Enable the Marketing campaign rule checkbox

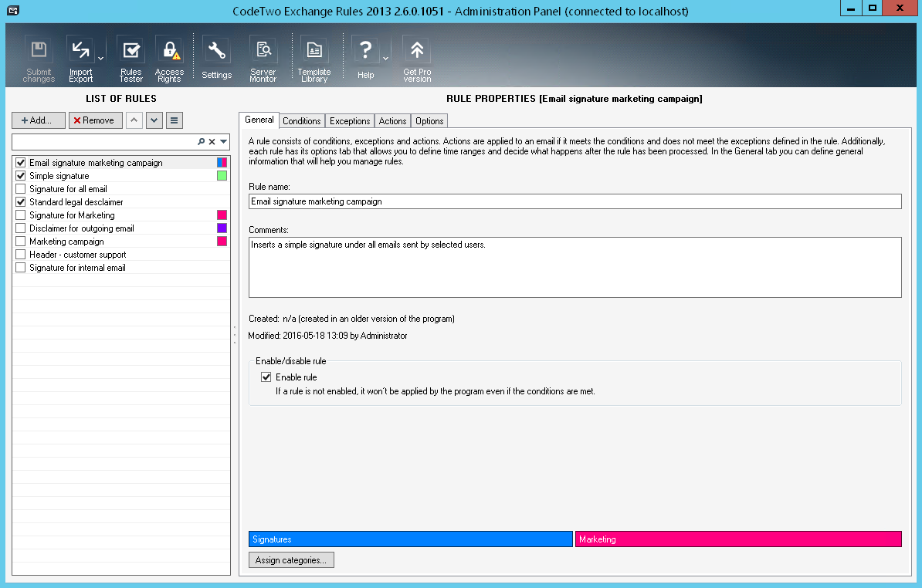tap(21, 242)
